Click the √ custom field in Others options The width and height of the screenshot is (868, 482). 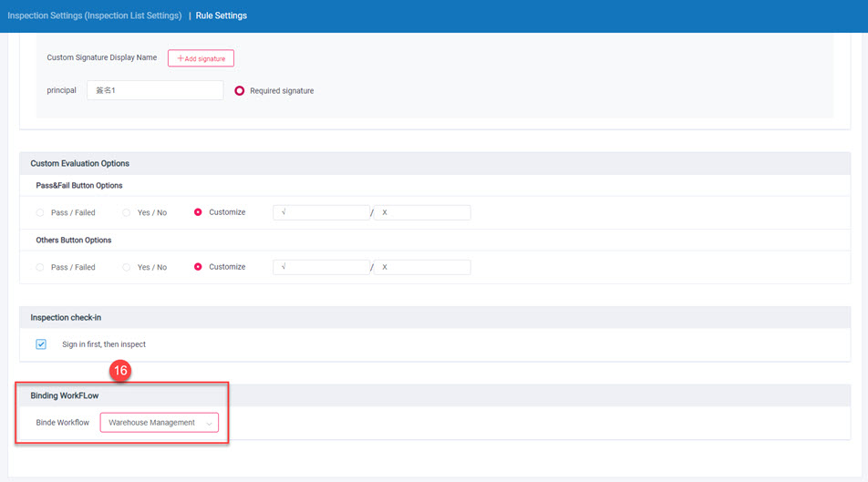(x=321, y=267)
